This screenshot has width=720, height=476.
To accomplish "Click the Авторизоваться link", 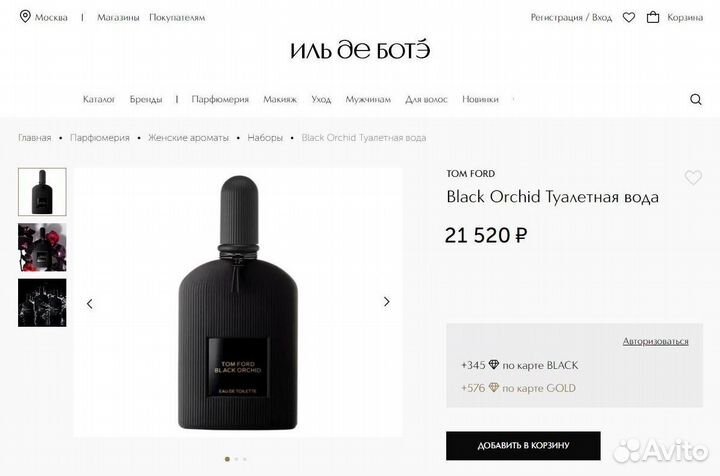I will 655,341.
